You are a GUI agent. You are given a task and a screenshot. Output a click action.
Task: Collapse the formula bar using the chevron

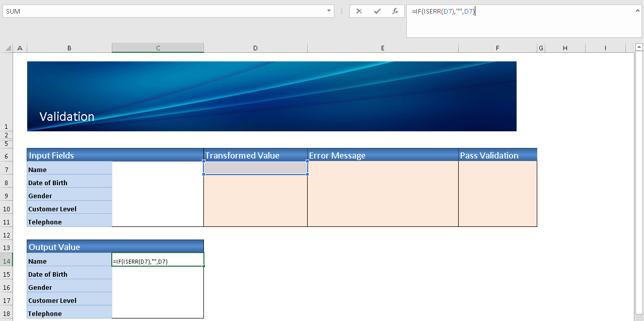pos(637,10)
